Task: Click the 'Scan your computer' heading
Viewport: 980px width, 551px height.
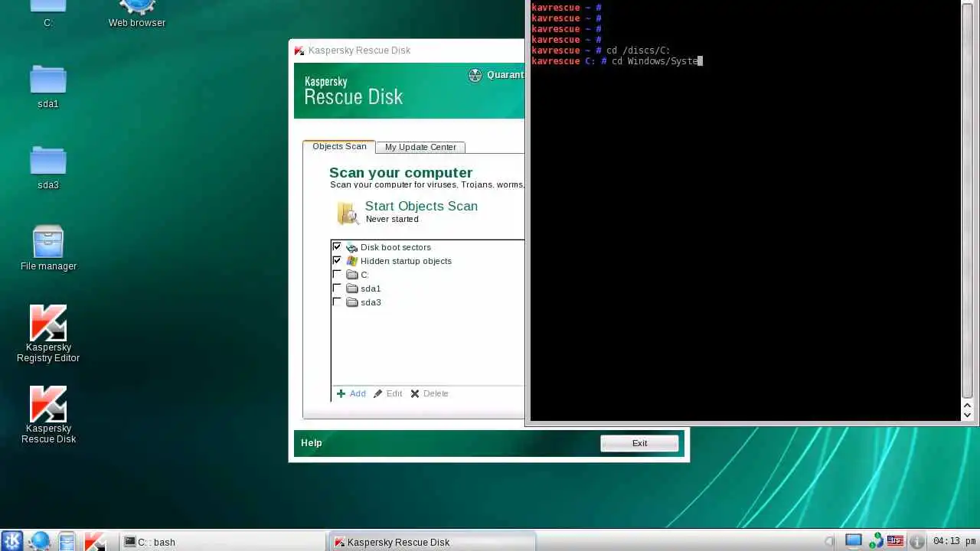Action: click(400, 173)
